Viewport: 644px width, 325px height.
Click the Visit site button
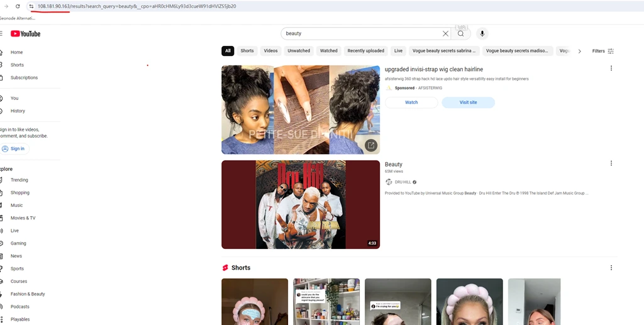pyautogui.click(x=468, y=102)
